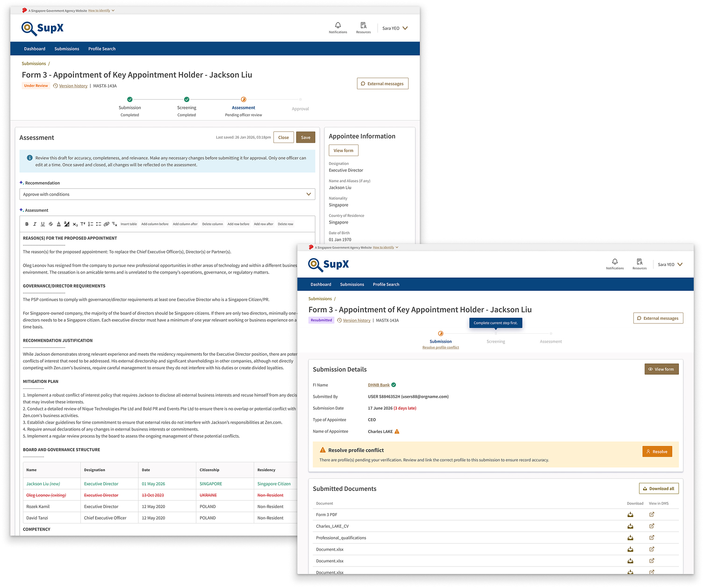Apply underline formatting in editor toolbar

(43, 224)
